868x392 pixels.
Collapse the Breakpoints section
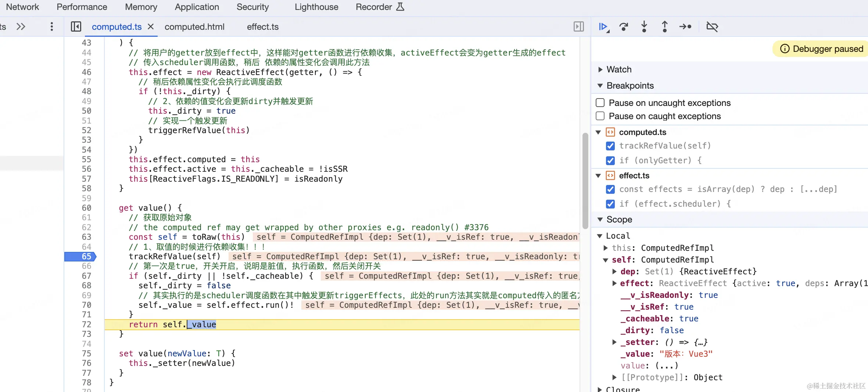tap(600, 86)
